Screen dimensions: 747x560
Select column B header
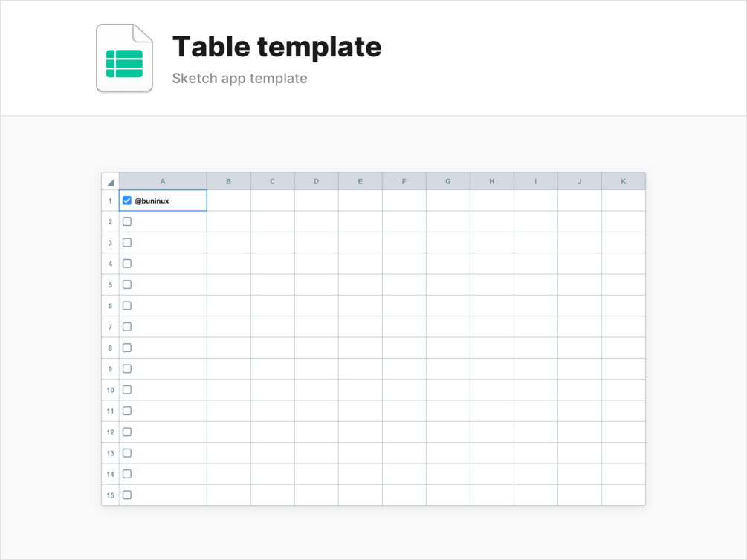228,181
